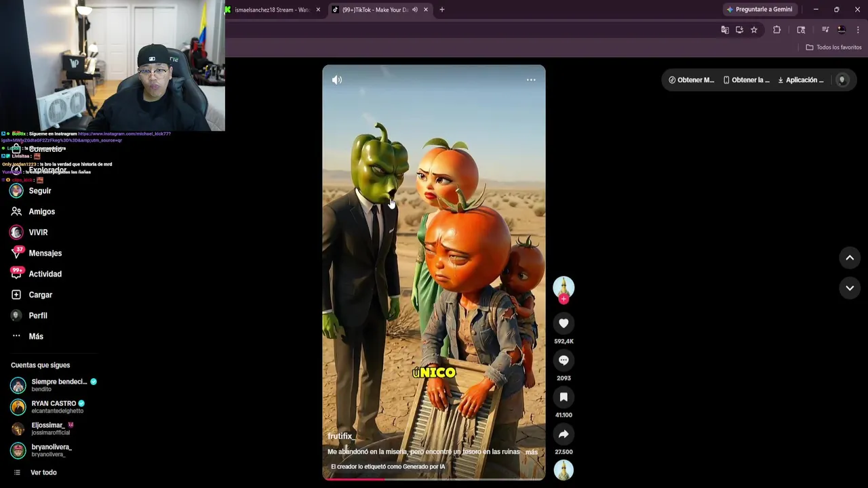Mute the TikTok video with the speaker icon
The height and width of the screenshot is (488, 868).
(x=337, y=80)
